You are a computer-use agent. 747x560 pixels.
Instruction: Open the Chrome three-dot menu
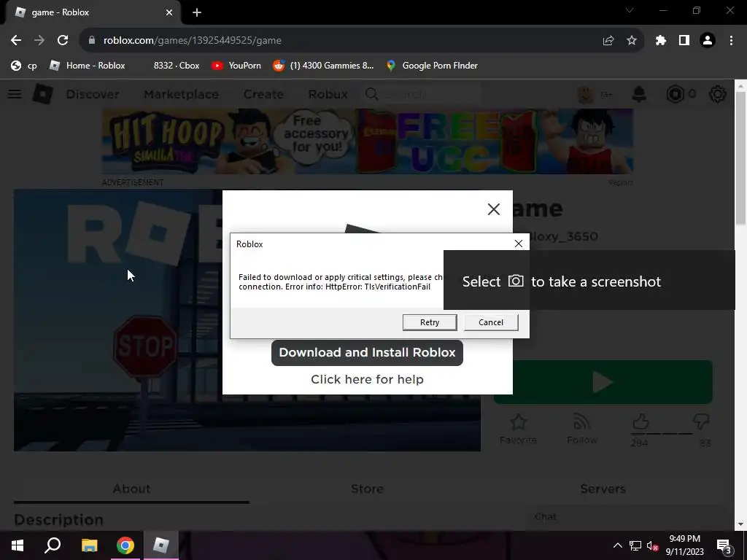pos(731,41)
